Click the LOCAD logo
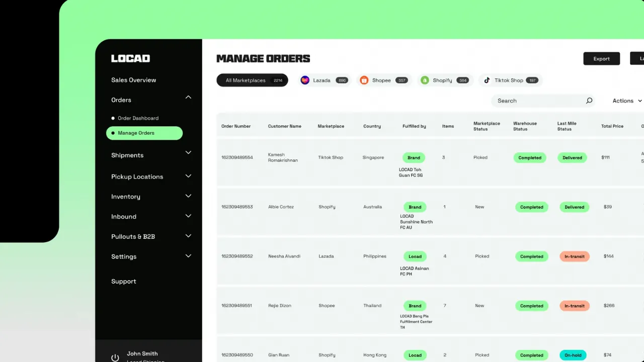 point(130,58)
